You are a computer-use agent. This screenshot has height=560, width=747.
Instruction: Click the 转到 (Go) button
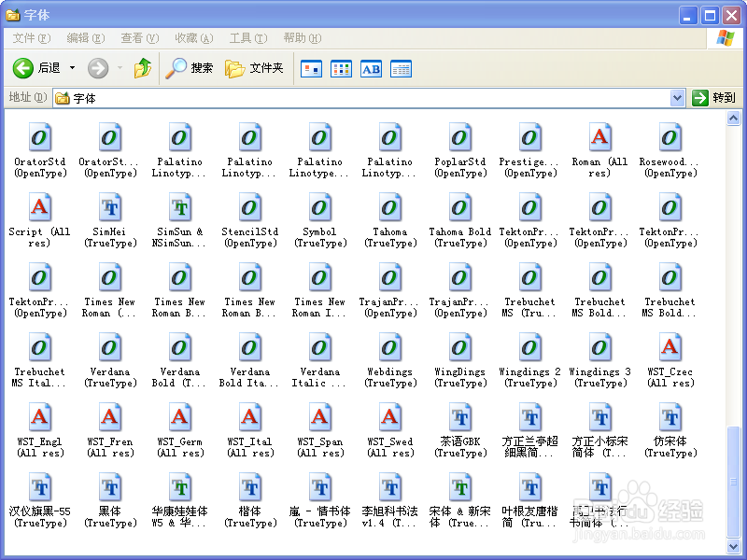point(713,98)
